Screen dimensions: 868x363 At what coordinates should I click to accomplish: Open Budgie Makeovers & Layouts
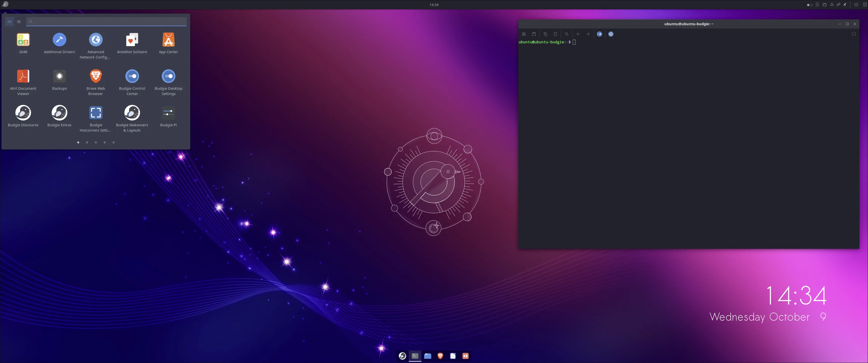[132, 112]
